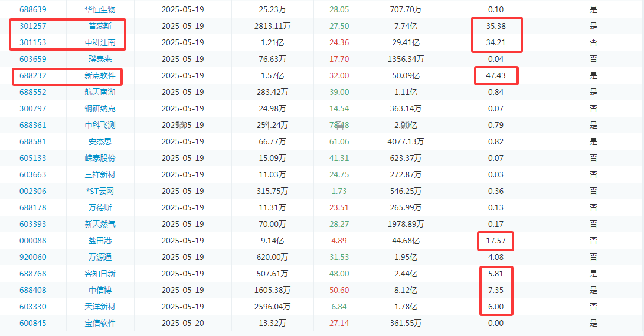Click stock code 300797
The width and height of the screenshot is (644, 336).
click(33, 108)
